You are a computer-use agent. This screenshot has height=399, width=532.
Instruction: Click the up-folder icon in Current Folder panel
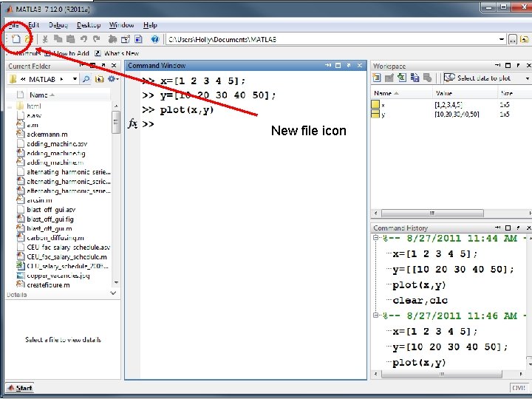point(99,79)
